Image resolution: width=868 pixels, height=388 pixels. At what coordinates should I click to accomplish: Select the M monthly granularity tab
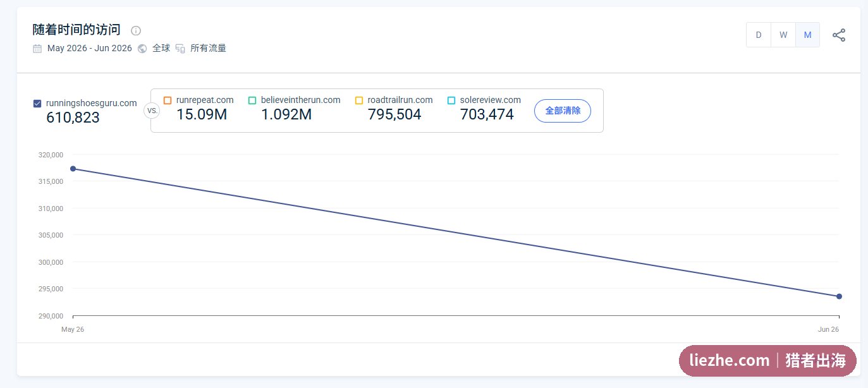point(807,35)
